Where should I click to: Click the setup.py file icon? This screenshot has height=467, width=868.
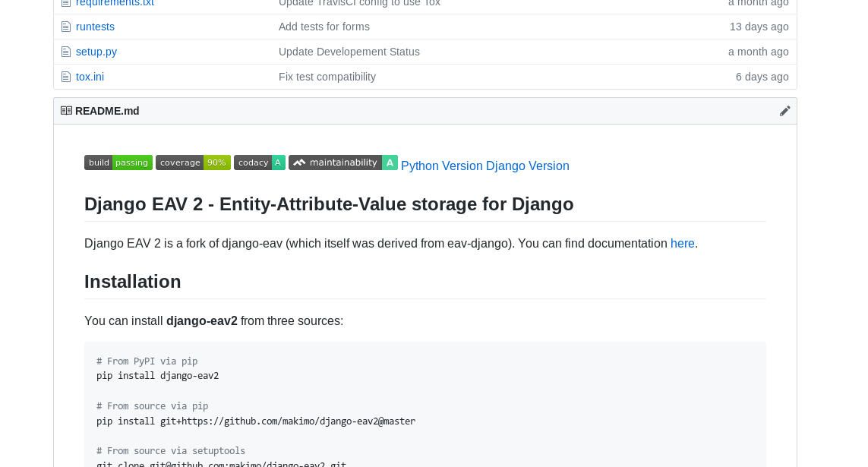click(66, 52)
